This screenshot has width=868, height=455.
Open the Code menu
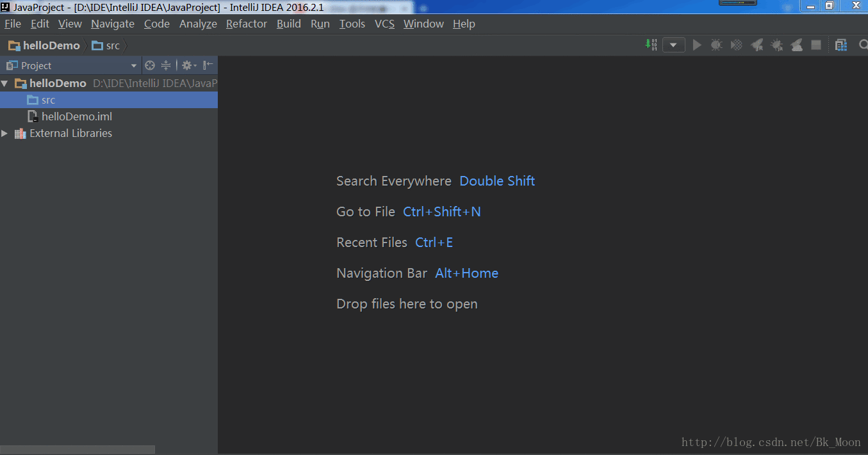(x=157, y=24)
